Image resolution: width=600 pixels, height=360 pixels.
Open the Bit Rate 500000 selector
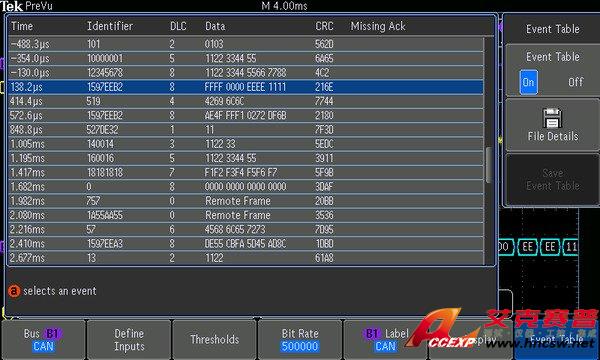tap(300, 340)
